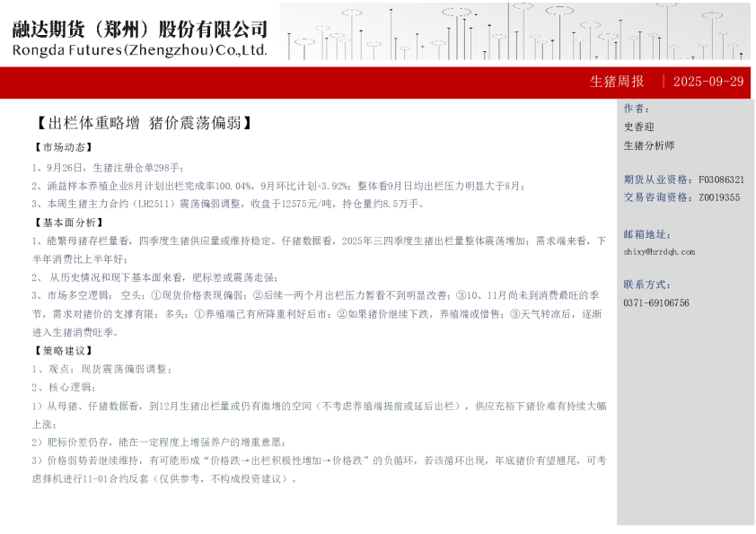756x534 pixels.
Task: Click the Chinese company name logo text
Action: coord(140,27)
